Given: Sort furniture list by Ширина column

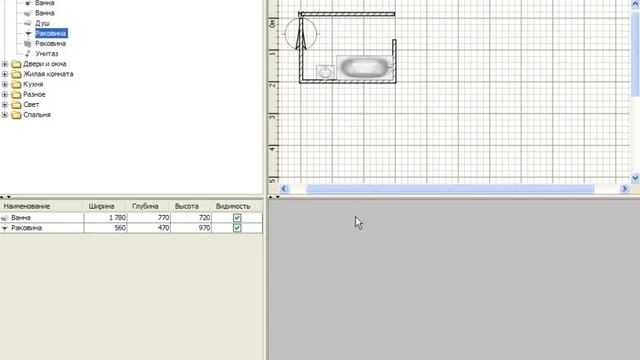Looking at the screenshot, I should [x=105, y=206].
